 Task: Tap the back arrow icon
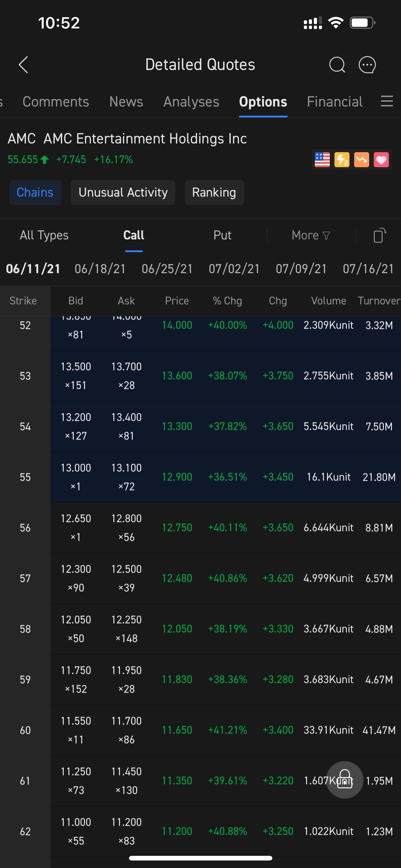click(23, 65)
